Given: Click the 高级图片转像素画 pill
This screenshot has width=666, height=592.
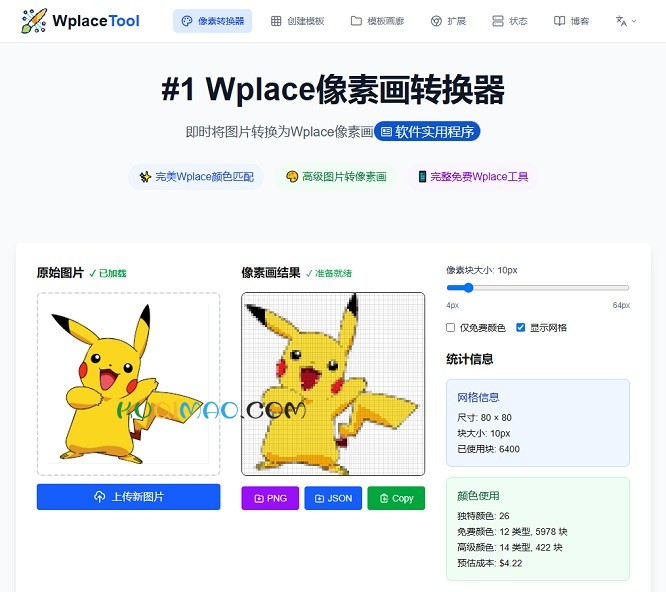Looking at the screenshot, I should (336, 177).
